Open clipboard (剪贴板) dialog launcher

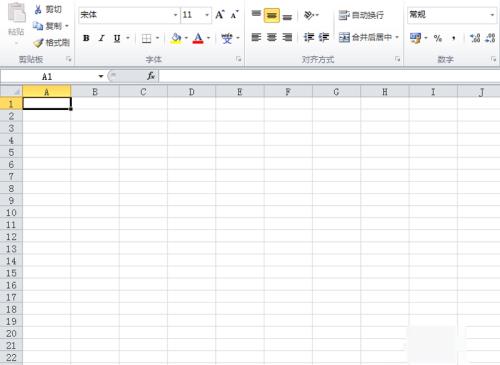69,59
